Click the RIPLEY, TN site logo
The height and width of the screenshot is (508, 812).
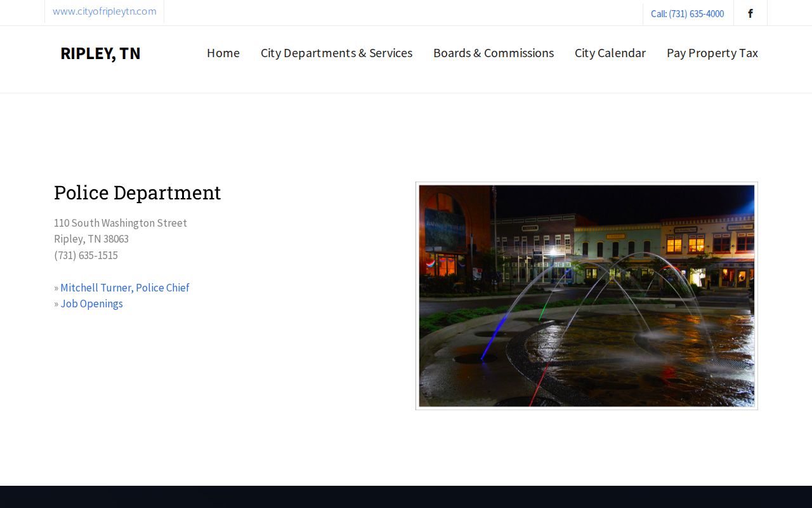[100, 53]
